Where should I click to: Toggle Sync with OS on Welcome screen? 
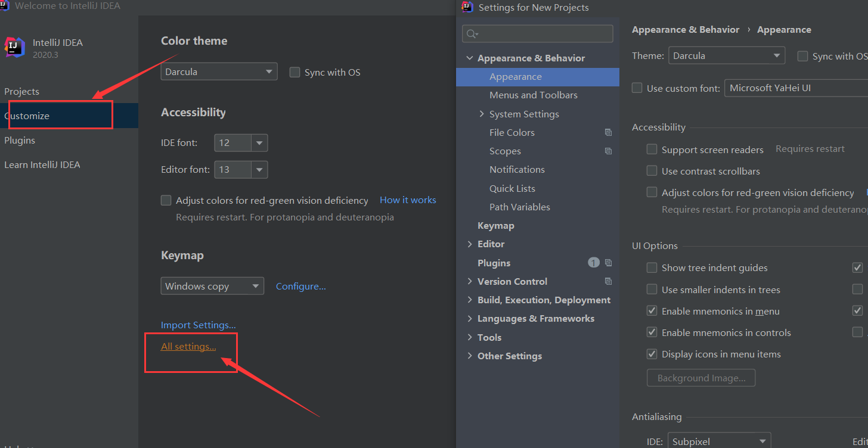click(294, 72)
